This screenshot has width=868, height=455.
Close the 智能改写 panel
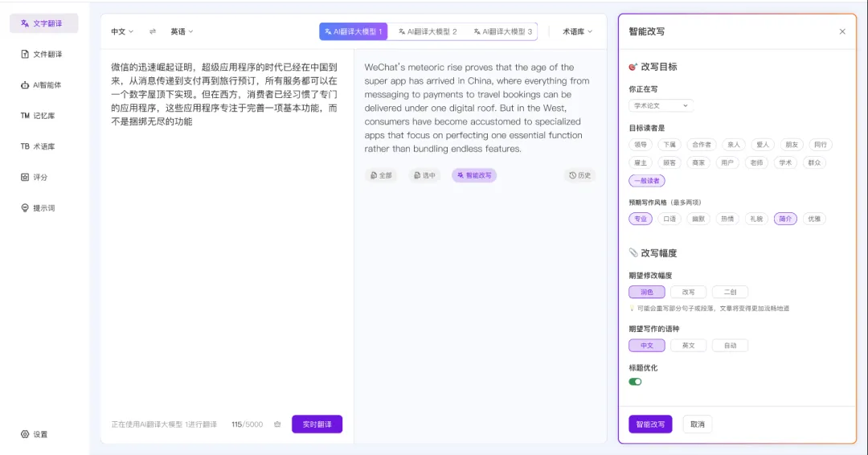(x=842, y=31)
